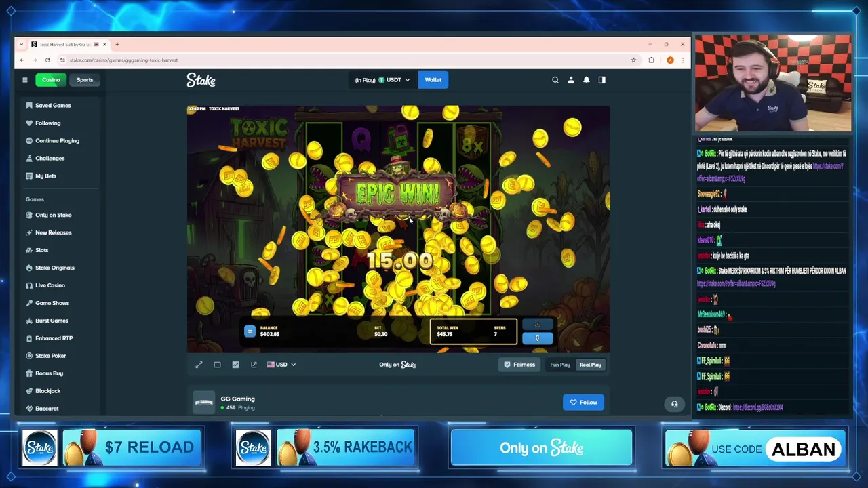This screenshot has height=488, width=868.
Task: Click the Only on Stake sidebar icon
Action: click(29, 215)
